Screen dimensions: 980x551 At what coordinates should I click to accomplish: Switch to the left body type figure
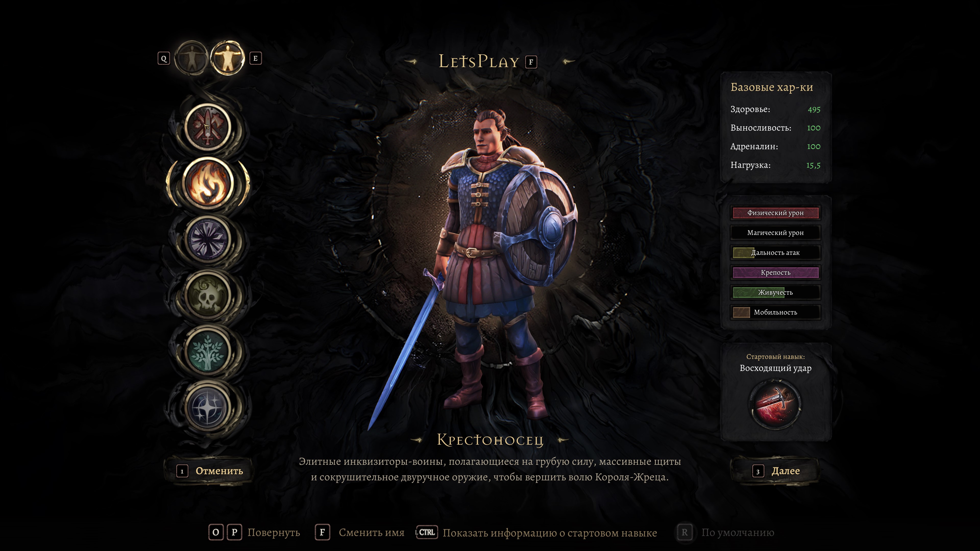pyautogui.click(x=191, y=58)
